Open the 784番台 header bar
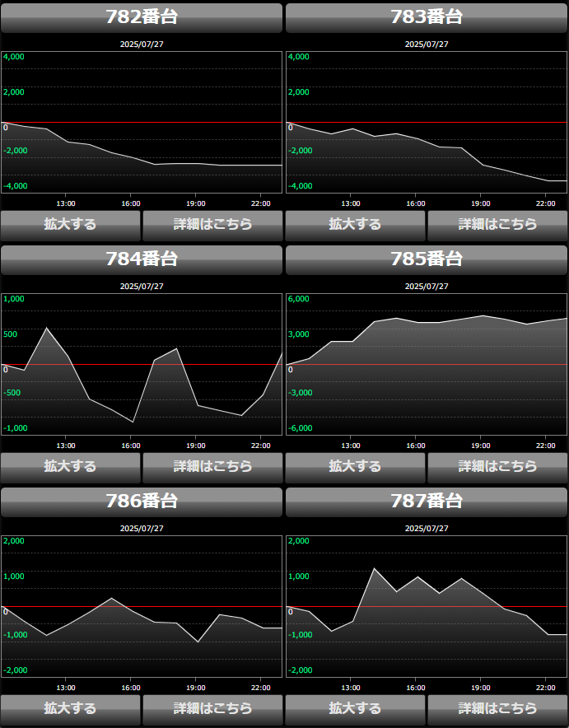 coord(142,260)
